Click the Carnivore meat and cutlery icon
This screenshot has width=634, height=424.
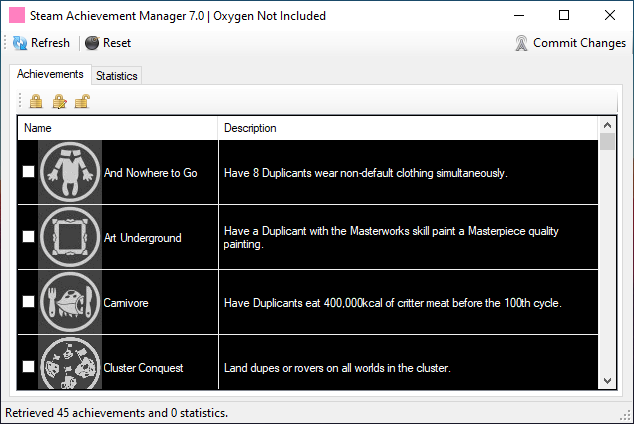pos(70,302)
